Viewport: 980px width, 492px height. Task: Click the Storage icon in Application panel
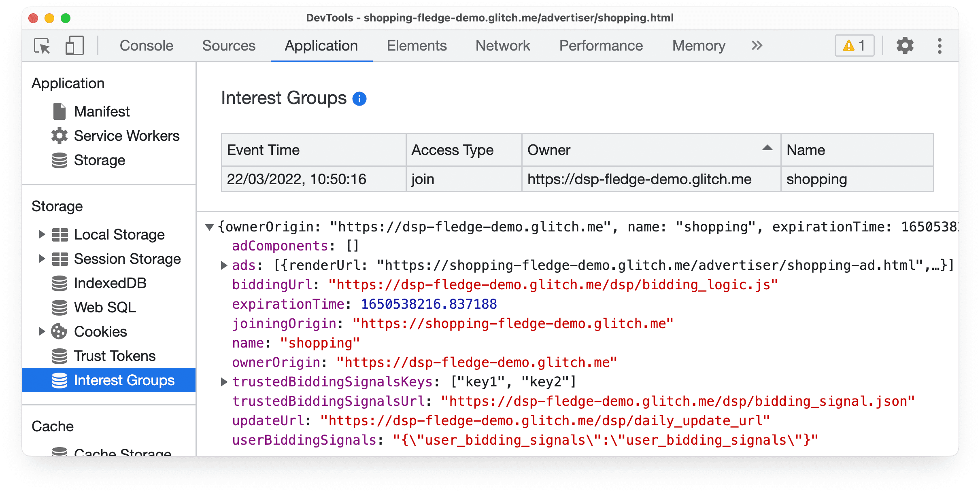pyautogui.click(x=60, y=159)
